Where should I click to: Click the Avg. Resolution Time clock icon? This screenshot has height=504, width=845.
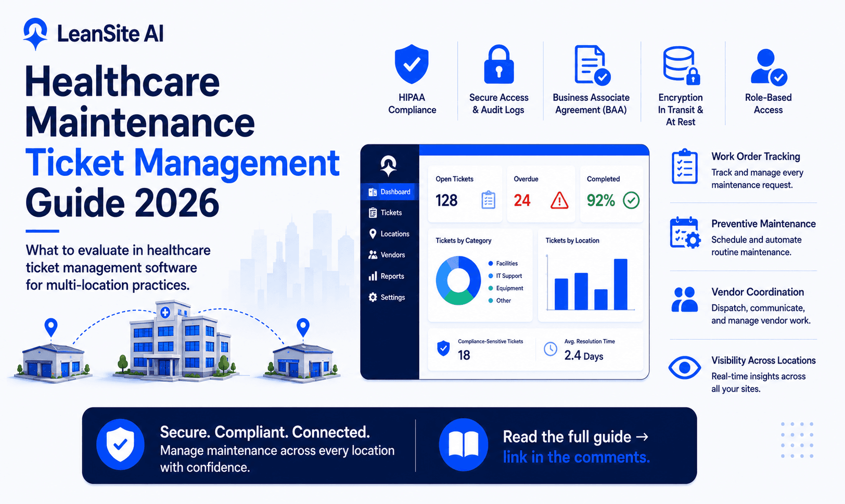coord(550,349)
